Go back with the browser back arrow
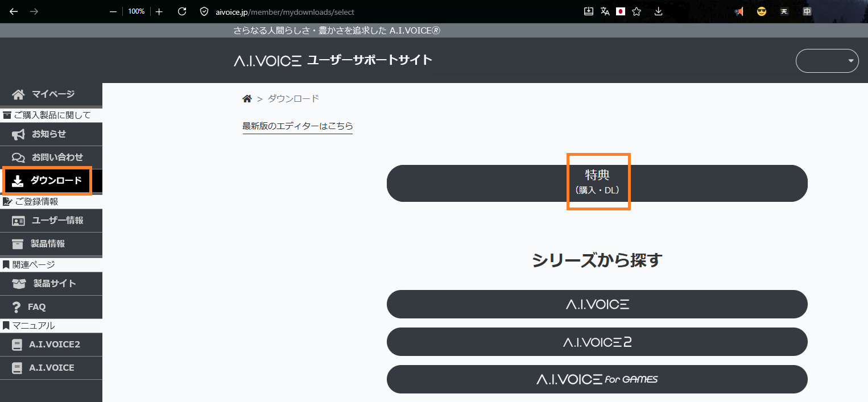This screenshot has height=402, width=868. coord(14,11)
